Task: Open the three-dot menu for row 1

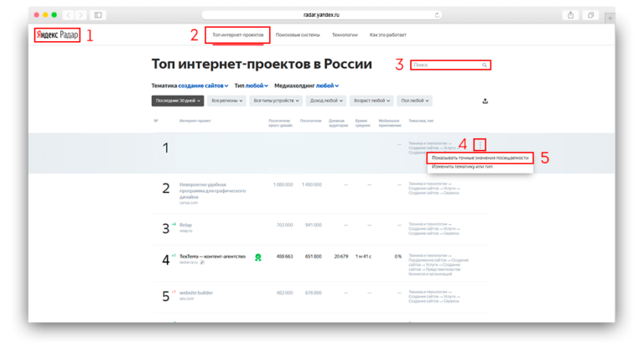Action: 480,145
